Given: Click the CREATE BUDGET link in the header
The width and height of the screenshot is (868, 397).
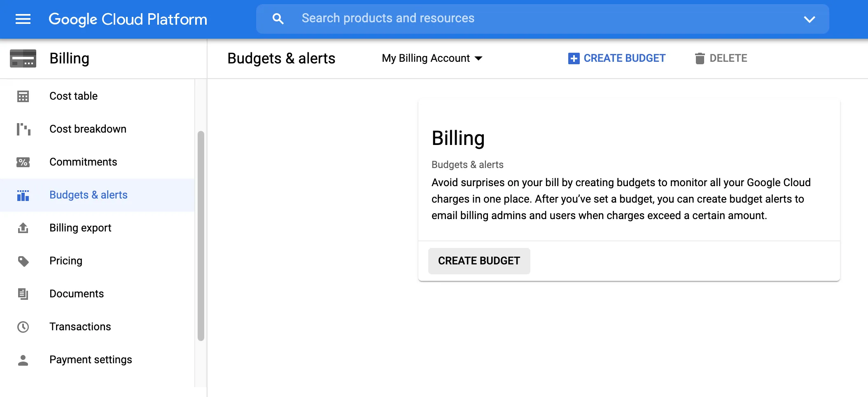Looking at the screenshot, I should pyautogui.click(x=616, y=58).
